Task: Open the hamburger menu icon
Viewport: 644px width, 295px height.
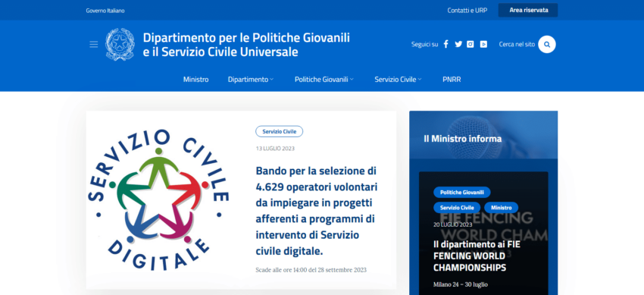Action: pyautogui.click(x=94, y=45)
